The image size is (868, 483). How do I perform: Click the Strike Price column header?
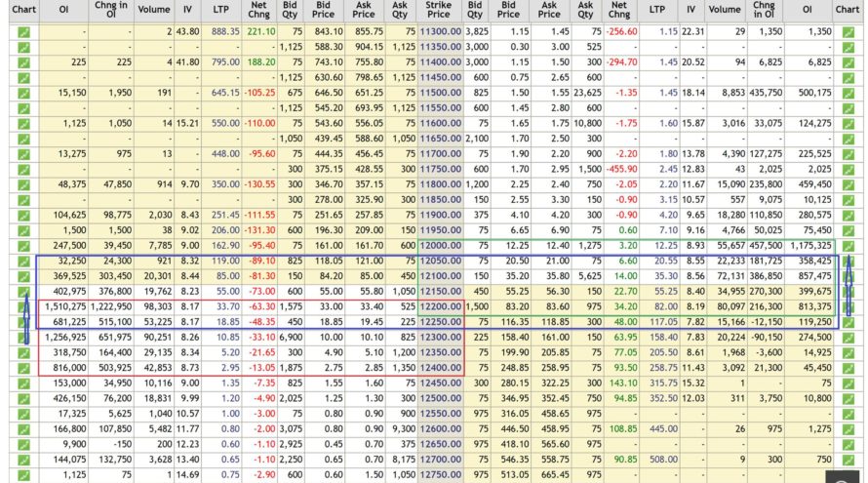pos(439,10)
